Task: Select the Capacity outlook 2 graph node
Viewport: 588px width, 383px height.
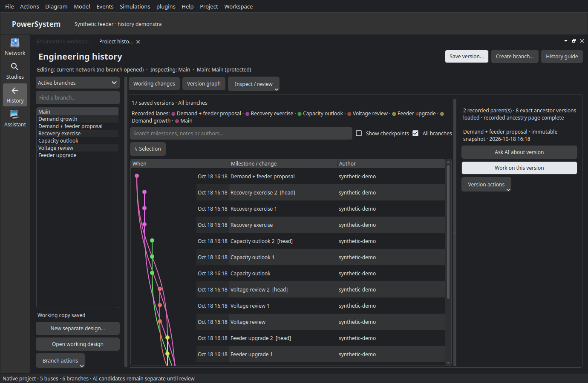Action: pyautogui.click(x=152, y=240)
